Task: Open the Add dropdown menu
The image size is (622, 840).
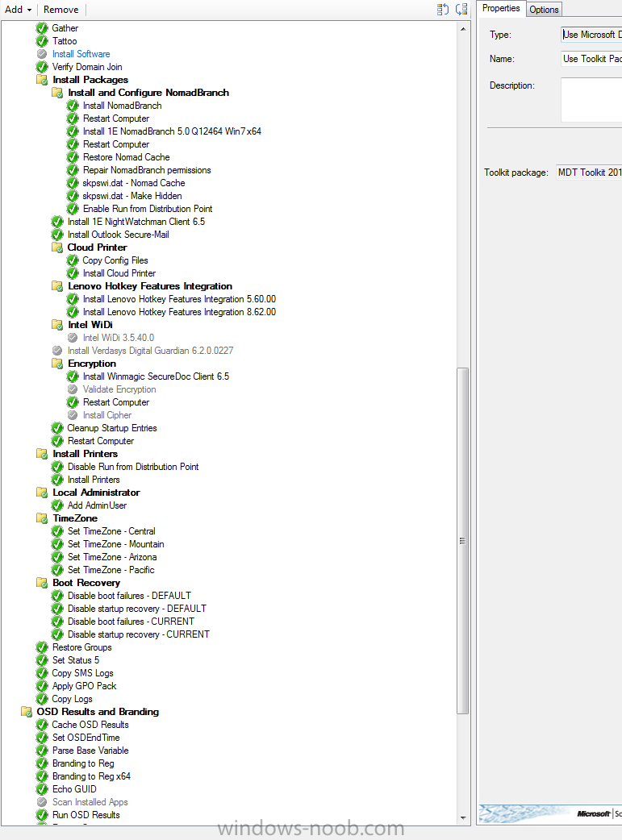Action: click(18, 10)
